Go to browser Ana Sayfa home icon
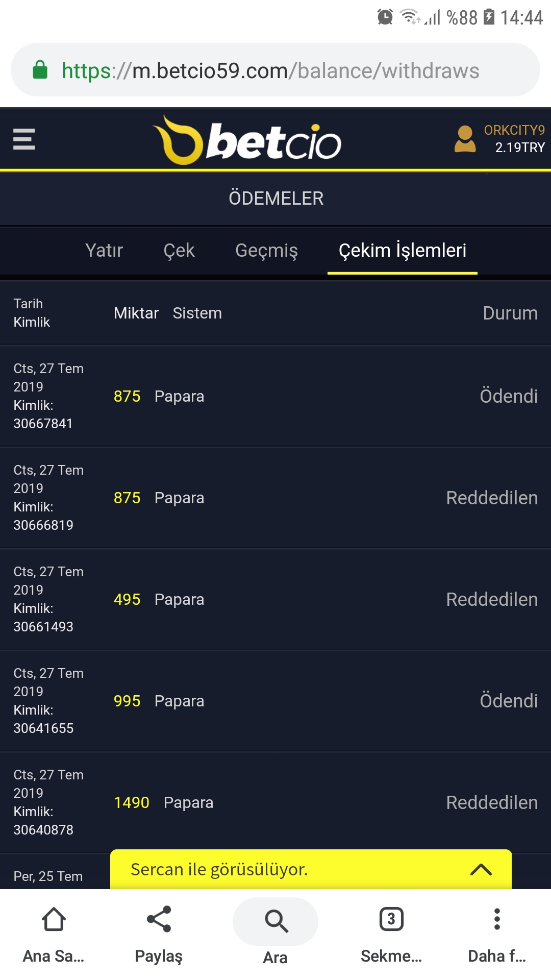The width and height of the screenshot is (551, 980). (x=54, y=919)
